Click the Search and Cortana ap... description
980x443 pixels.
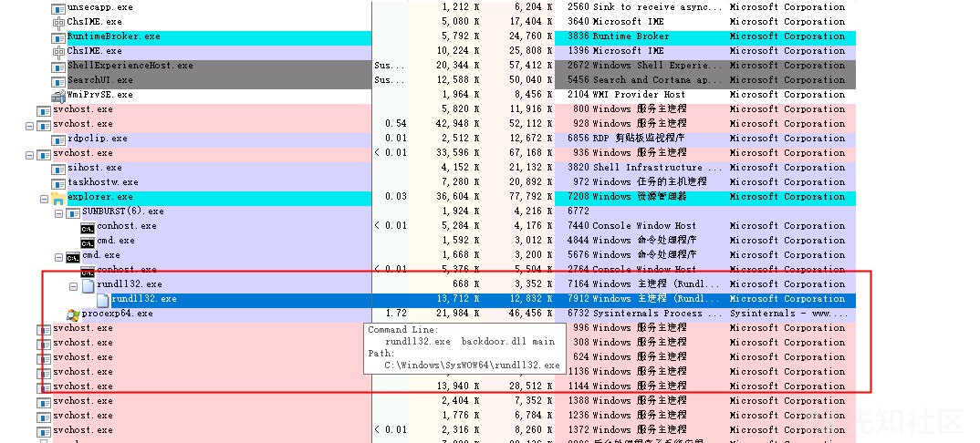(x=656, y=80)
